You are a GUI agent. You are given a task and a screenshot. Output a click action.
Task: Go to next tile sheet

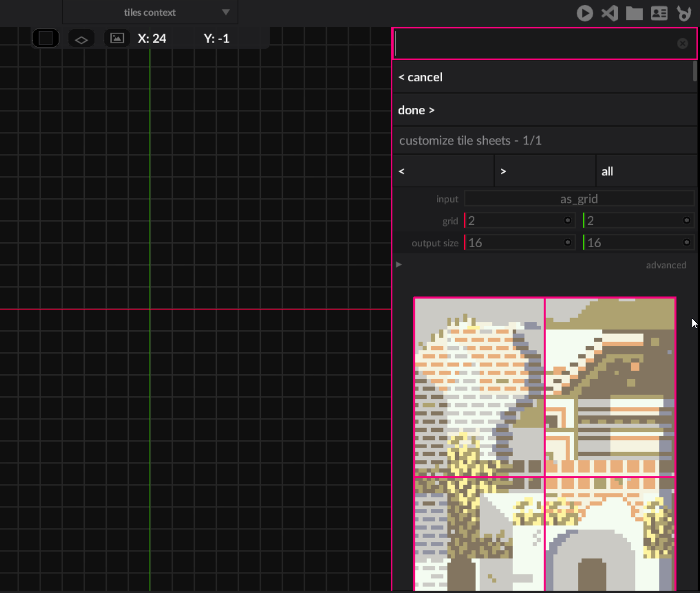pyautogui.click(x=544, y=171)
